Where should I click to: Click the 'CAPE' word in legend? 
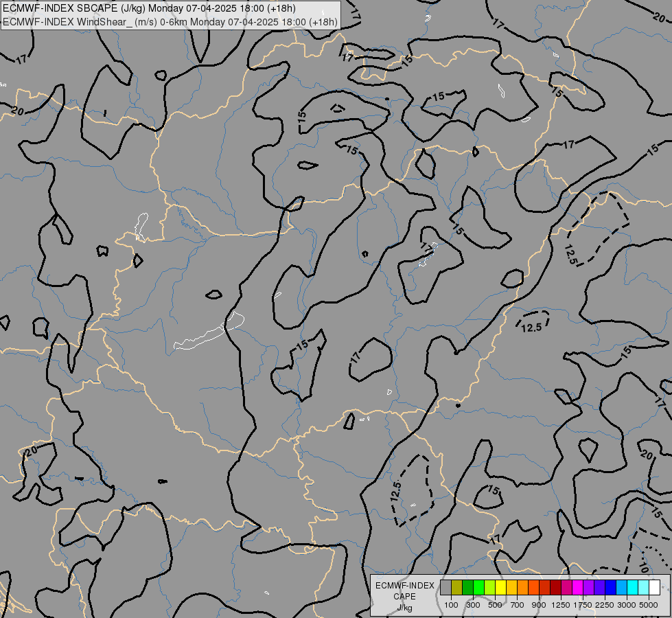[x=404, y=597]
